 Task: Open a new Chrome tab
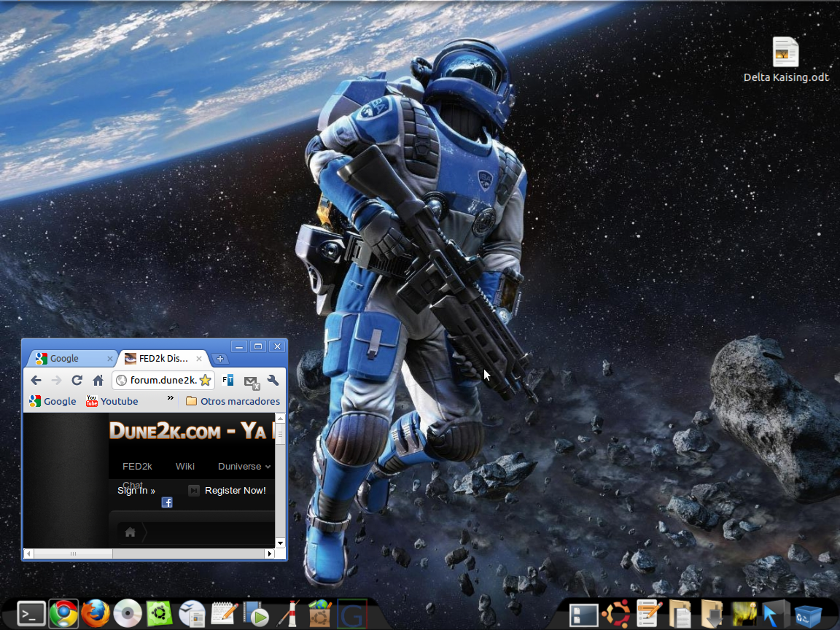pos(219,359)
